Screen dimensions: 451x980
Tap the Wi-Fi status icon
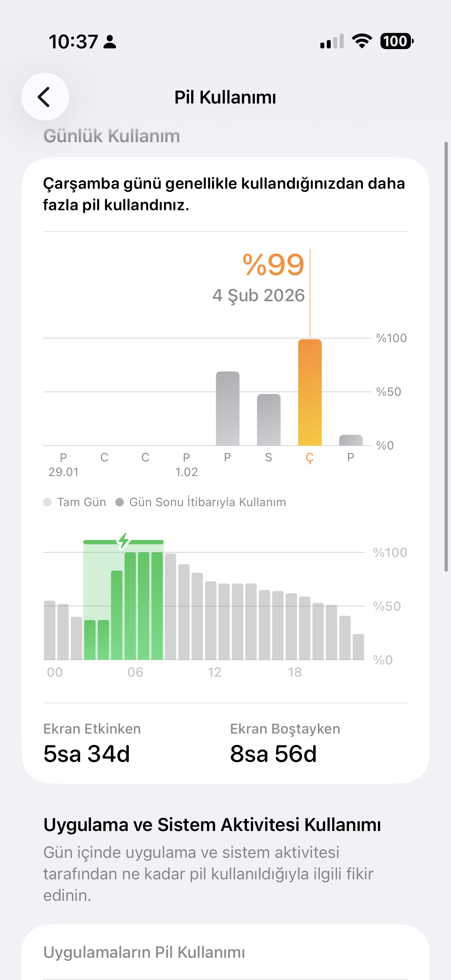click(x=362, y=41)
